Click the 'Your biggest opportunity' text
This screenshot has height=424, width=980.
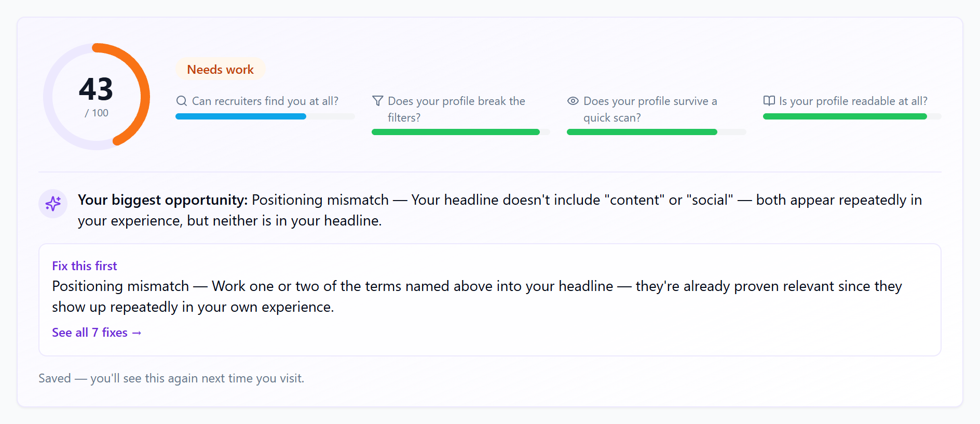(163, 200)
